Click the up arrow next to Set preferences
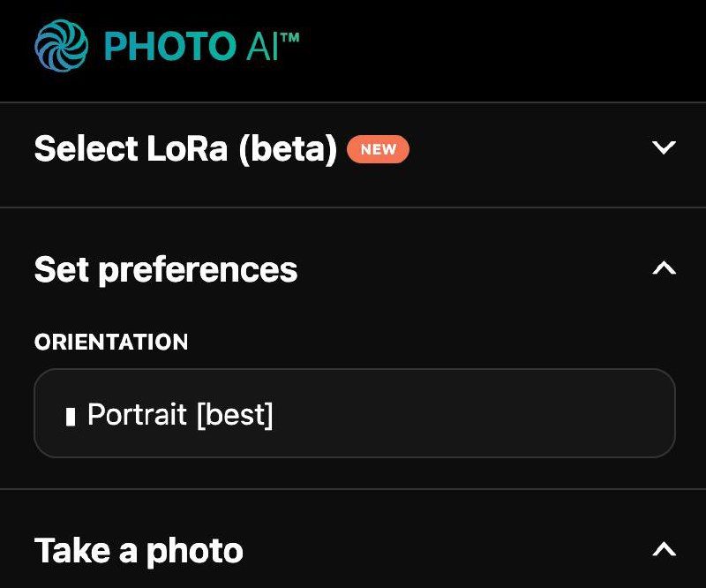This screenshot has height=588, width=706. (664, 268)
